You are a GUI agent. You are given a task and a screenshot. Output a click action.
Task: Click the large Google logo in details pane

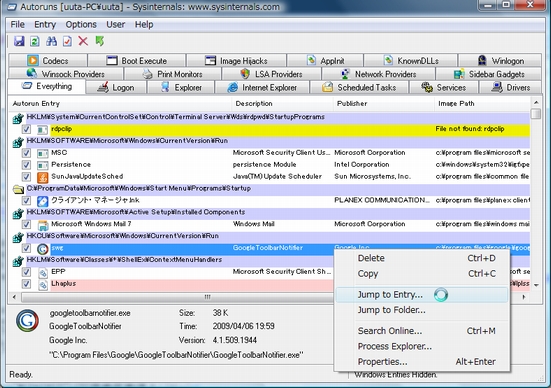click(27, 321)
